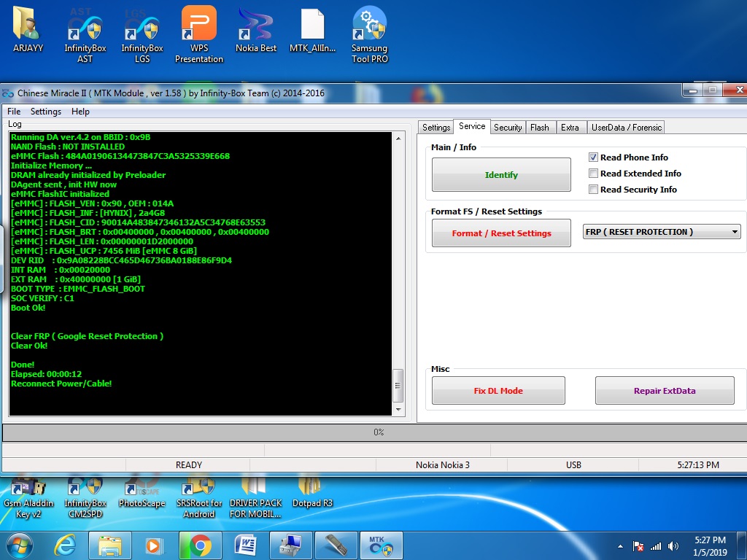This screenshot has height=560, width=747.
Task: Open the ARJAYY folder desktop icon
Action: click(28, 29)
